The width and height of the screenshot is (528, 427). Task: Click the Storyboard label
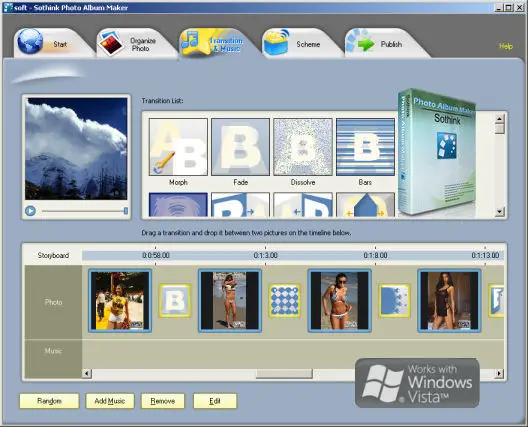(53, 255)
